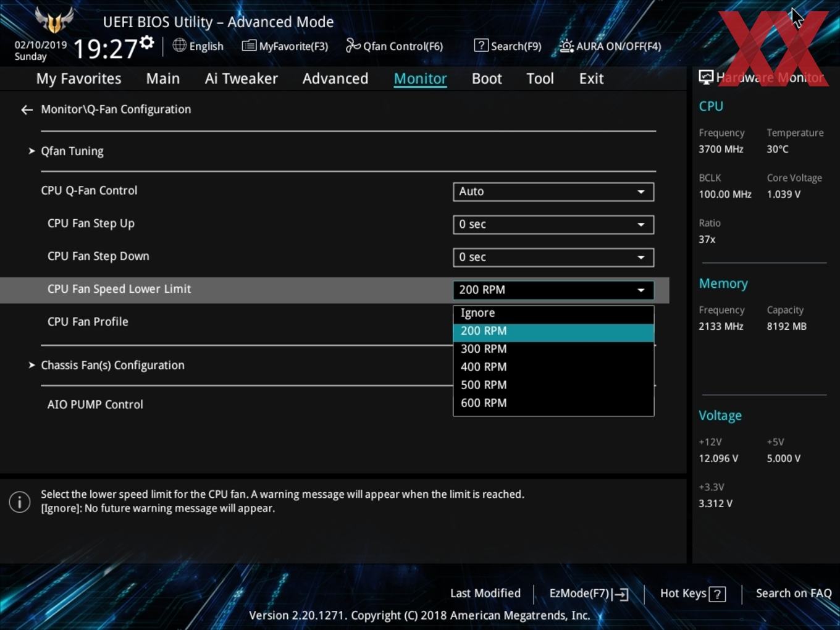This screenshot has width=840, height=630.
Task: Open the CPU Q-Fan Control dropdown
Action: coord(553,191)
